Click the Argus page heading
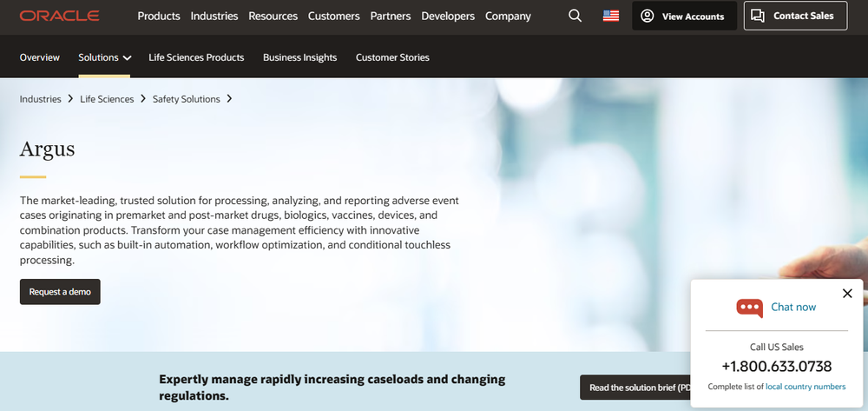 [x=47, y=149]
